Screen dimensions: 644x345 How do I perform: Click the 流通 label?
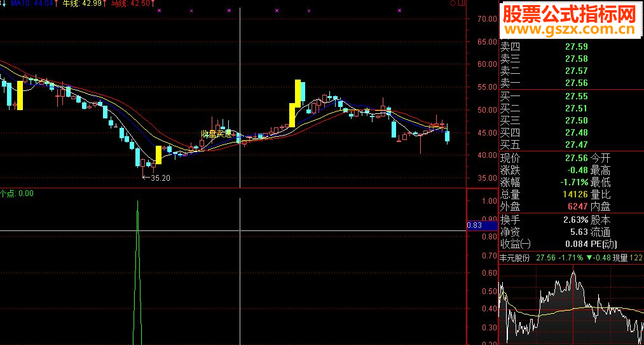601,232
